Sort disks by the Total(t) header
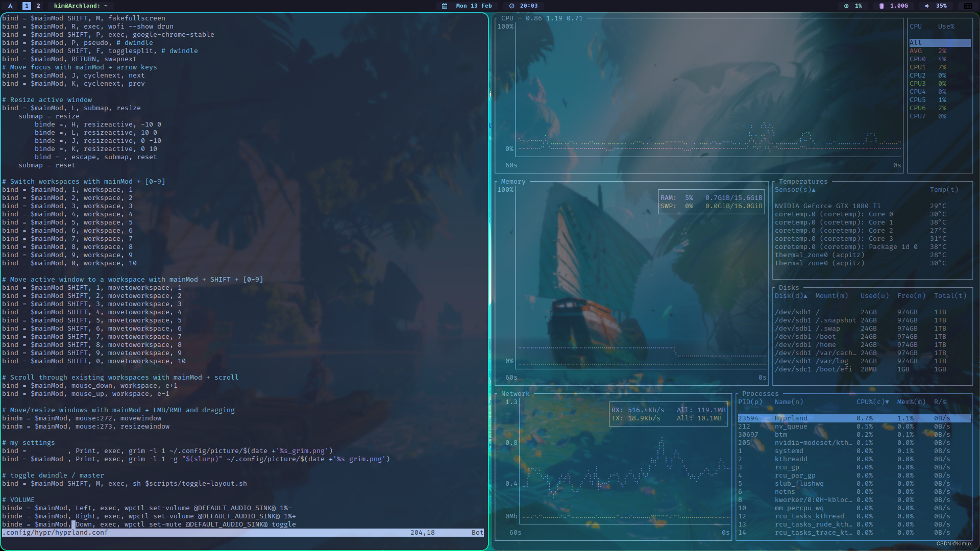Screen dimensions: 980x551 [950, 296]
